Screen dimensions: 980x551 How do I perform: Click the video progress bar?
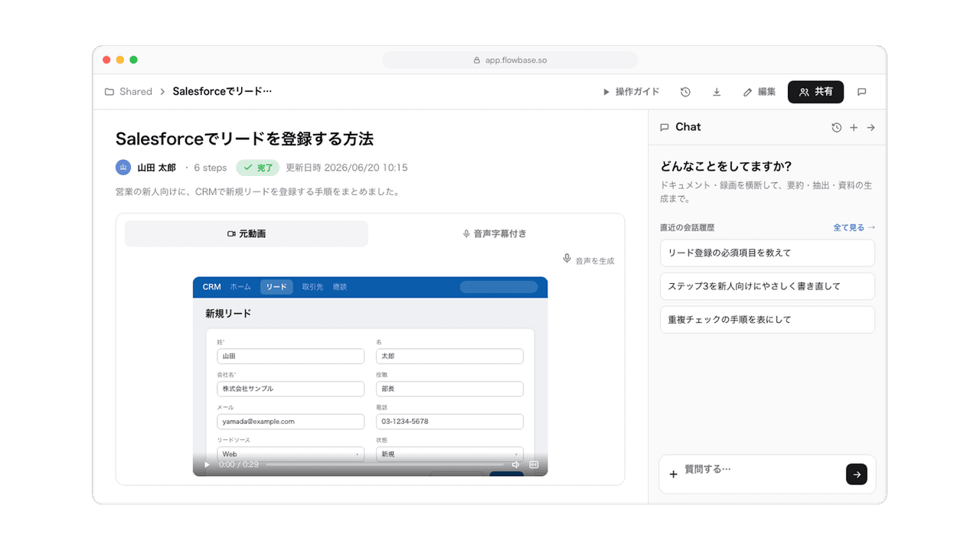click(x=384, y=465)
